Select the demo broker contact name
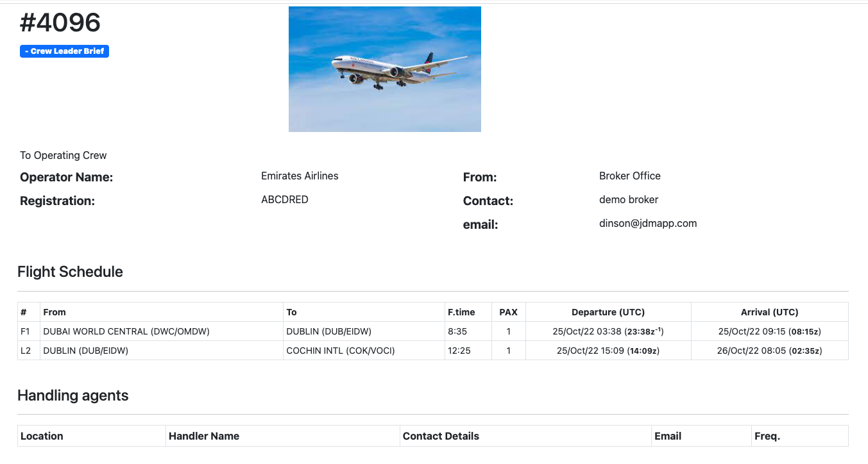This screenshot has height=464, width=868. point(628,200)
